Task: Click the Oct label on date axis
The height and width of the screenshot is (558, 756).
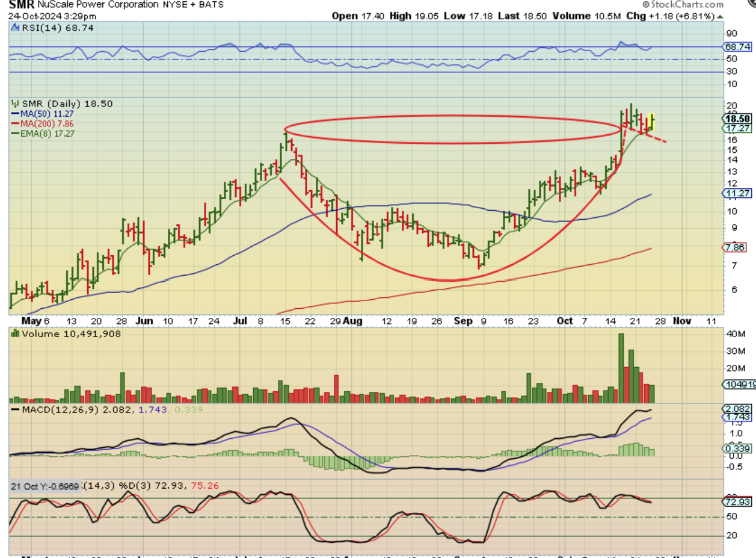Action: pos(565,321)
